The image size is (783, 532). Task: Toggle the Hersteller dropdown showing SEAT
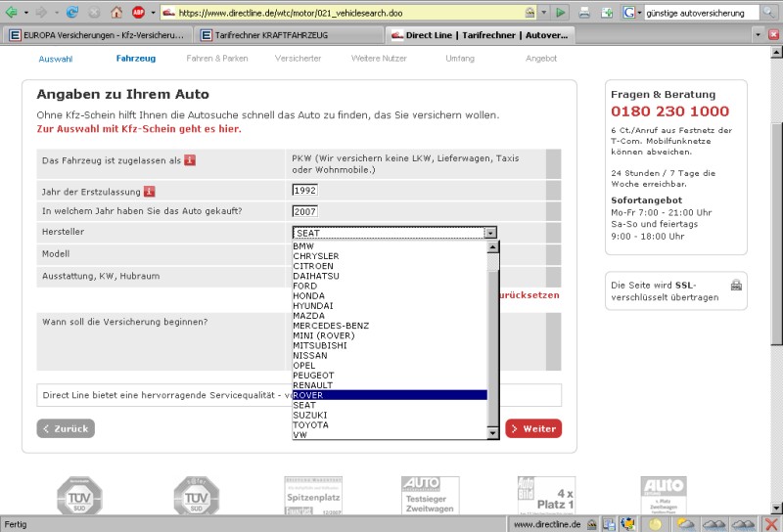tap(394, 233)
